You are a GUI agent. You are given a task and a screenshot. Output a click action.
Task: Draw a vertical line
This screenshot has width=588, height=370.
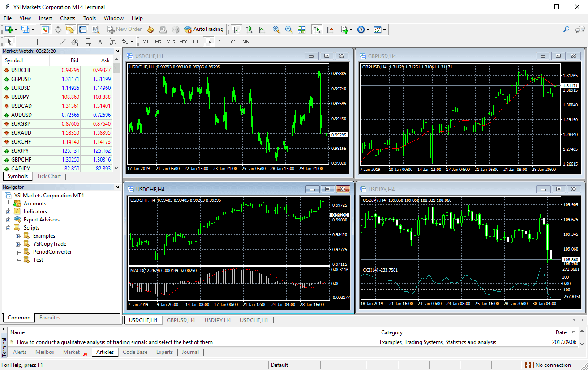tap(37, 42)
